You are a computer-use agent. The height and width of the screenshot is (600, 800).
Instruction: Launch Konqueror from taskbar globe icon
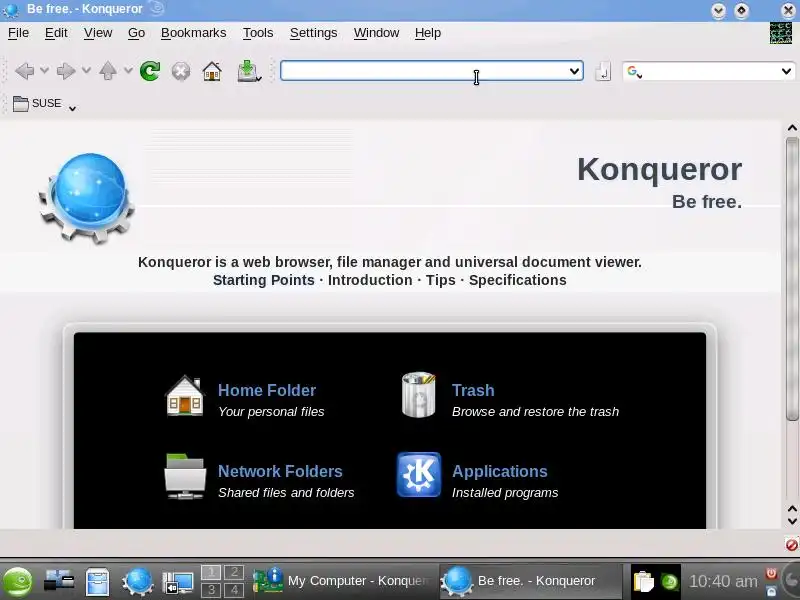(138, 582)
